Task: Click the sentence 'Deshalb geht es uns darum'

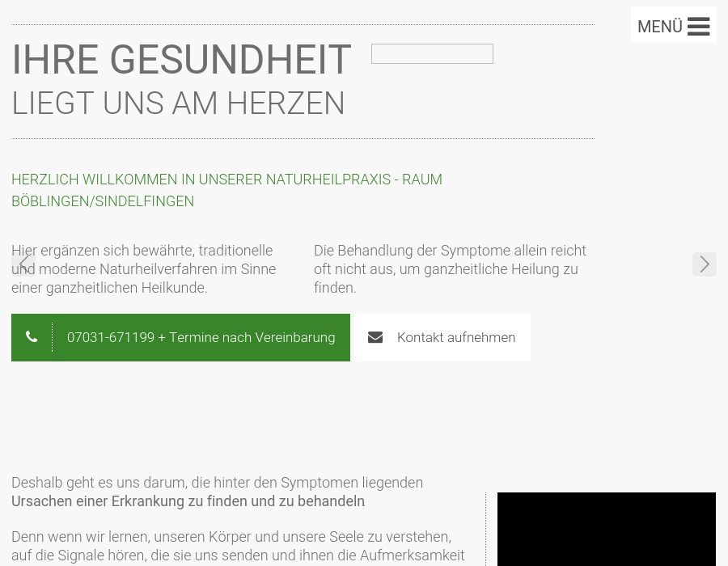Action: (217, 483)
